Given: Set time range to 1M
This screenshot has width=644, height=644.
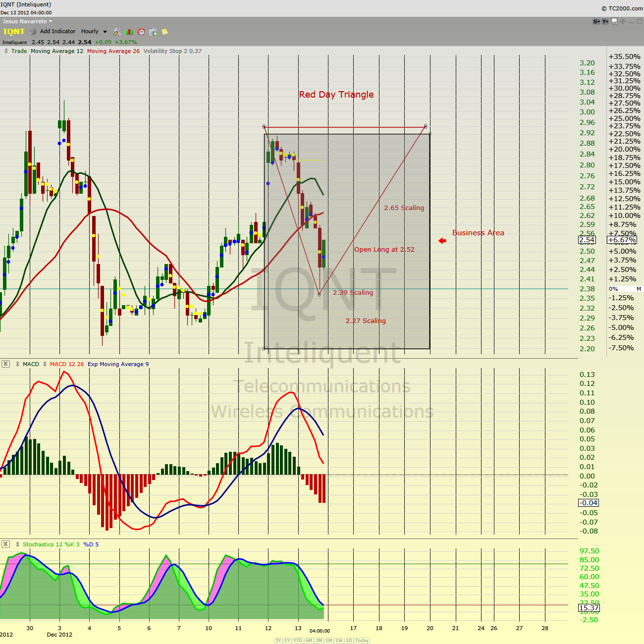Looking at the screenshot, I should pos(329,641).
